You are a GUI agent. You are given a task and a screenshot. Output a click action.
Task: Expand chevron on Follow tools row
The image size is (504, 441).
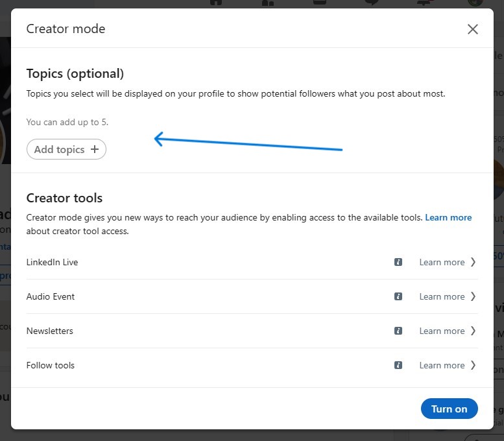pos(473,365)
